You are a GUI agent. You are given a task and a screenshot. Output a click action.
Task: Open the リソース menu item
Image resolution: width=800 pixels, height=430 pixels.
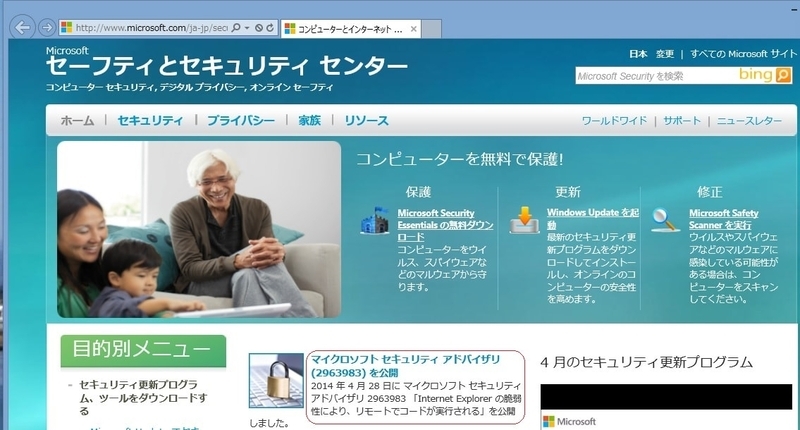[x=366, y=121]
